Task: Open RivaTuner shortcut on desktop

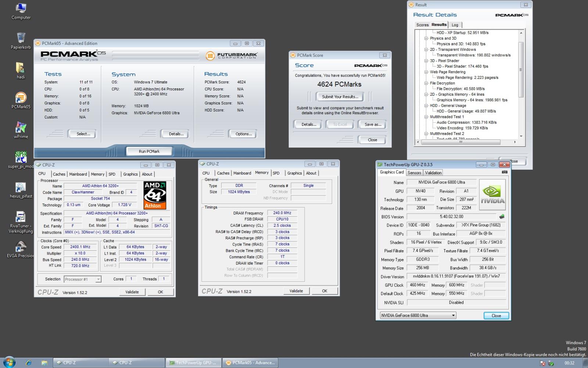Action: pyautogui.click(x=21, y=222)
